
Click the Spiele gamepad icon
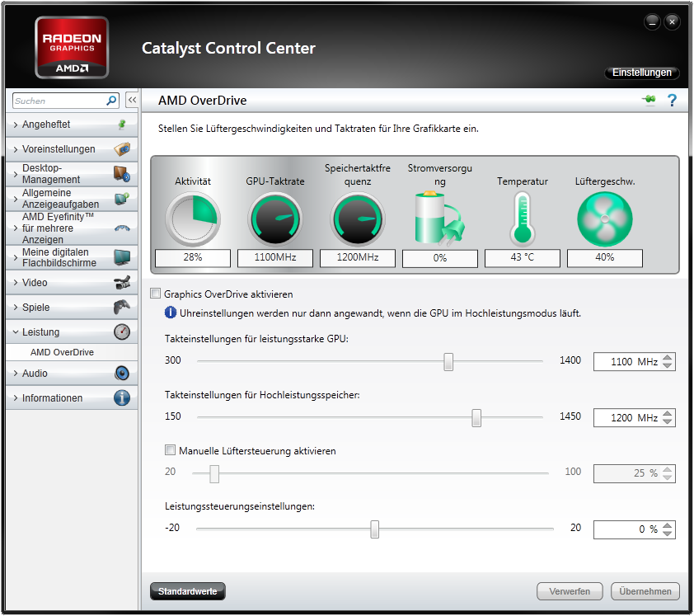pyautogui.click(x=122, y=307)
